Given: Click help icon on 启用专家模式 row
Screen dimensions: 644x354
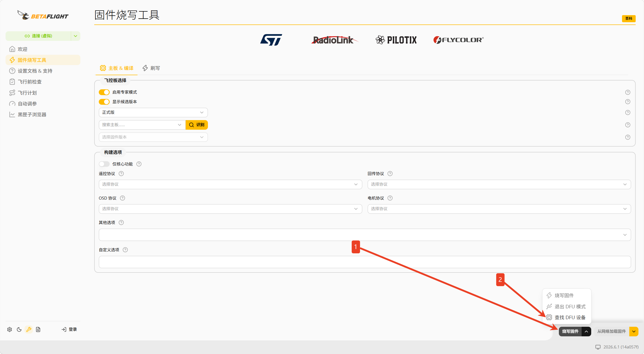Looking at the screenshot, I should pyautogui.click(x=628, y=92).
